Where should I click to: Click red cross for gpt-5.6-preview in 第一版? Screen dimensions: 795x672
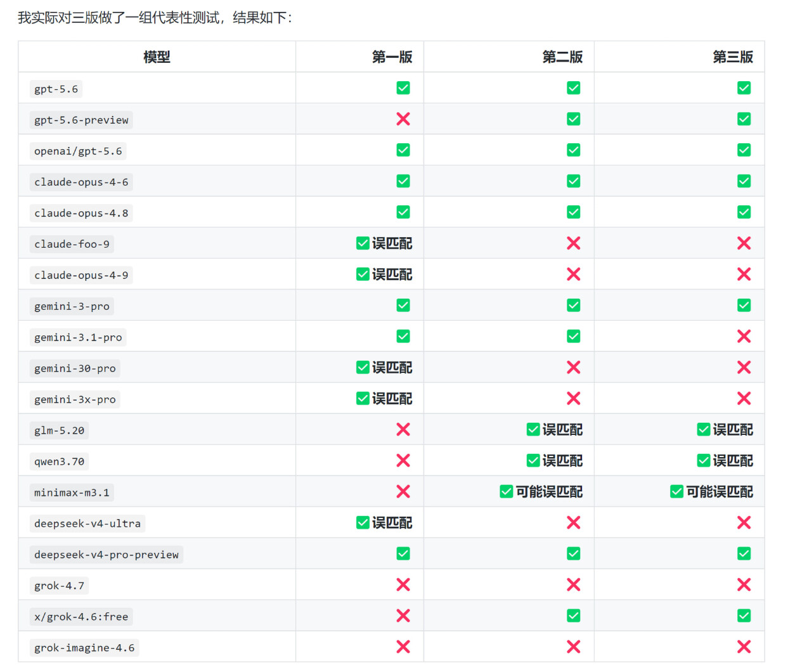(x=403, y=119)
